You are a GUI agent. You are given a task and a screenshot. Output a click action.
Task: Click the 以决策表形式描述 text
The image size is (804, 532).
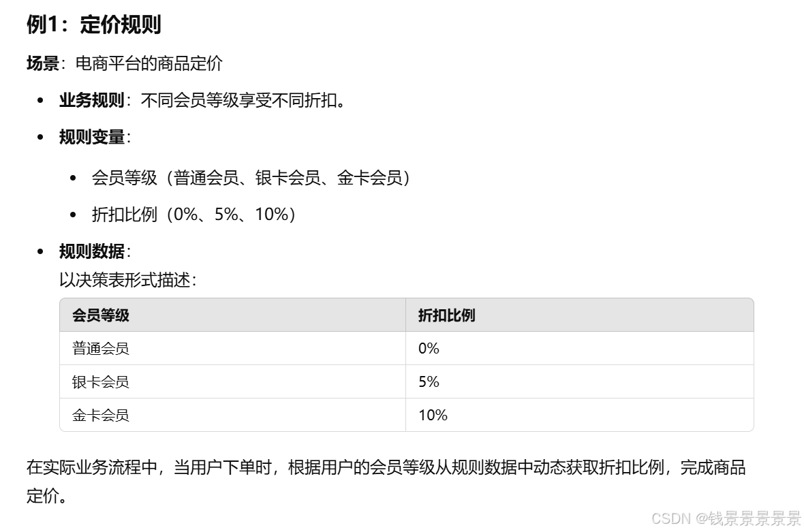click(x=127, y=280)
